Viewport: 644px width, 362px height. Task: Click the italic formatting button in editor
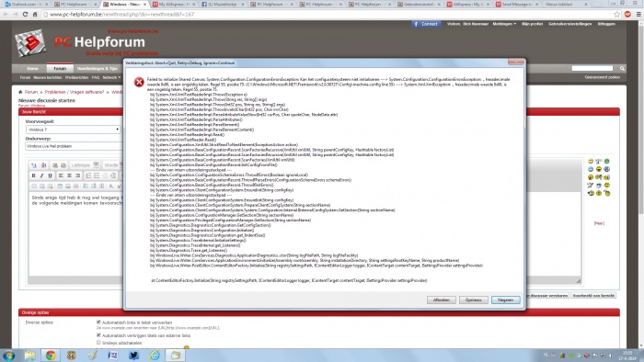(x=42, y=175)
